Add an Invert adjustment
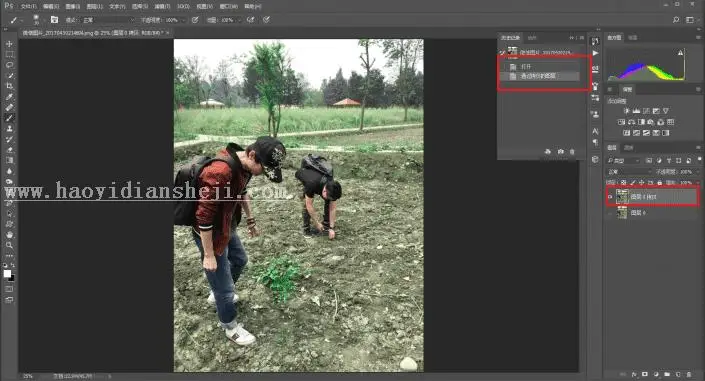The height and width of the screenshot is (381, 705). coord(627,133)
